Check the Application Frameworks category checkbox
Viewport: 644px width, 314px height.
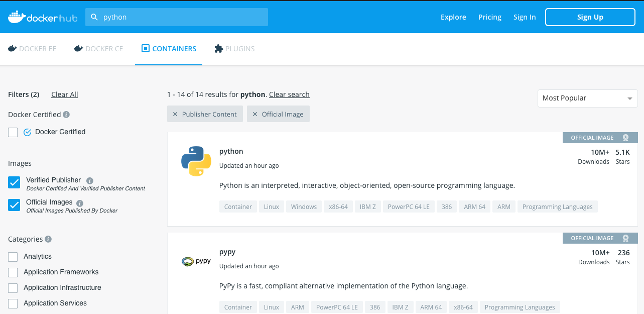tap(13, 272)
